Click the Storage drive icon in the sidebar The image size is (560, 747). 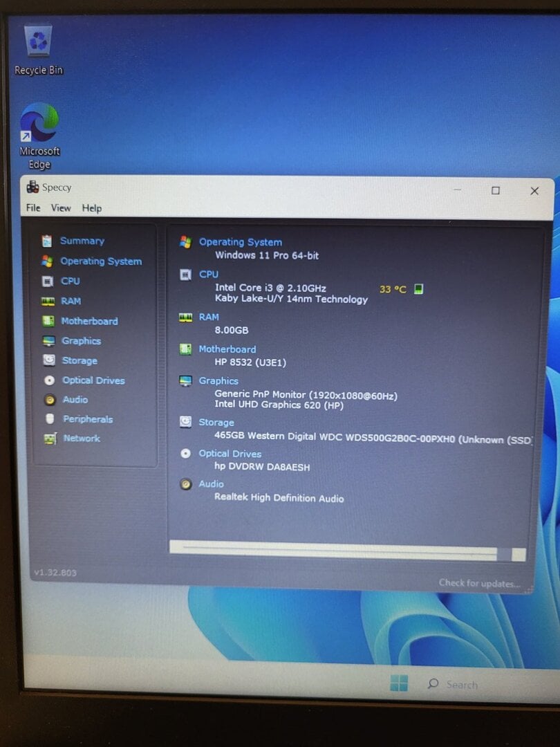tap(48, 360)
